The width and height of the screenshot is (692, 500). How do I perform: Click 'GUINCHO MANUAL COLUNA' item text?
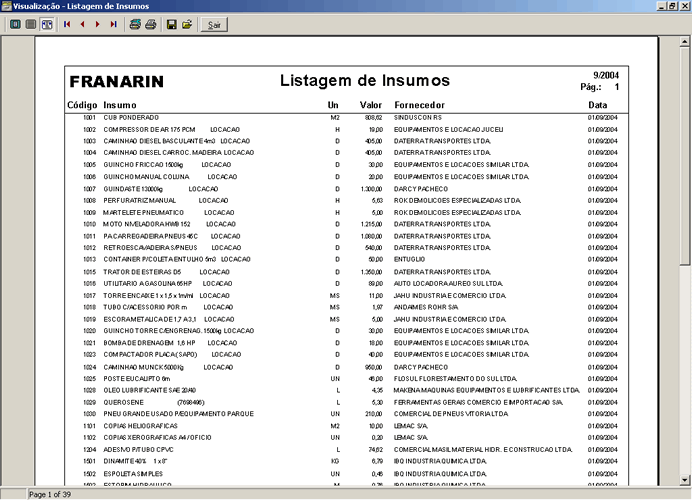147,177
